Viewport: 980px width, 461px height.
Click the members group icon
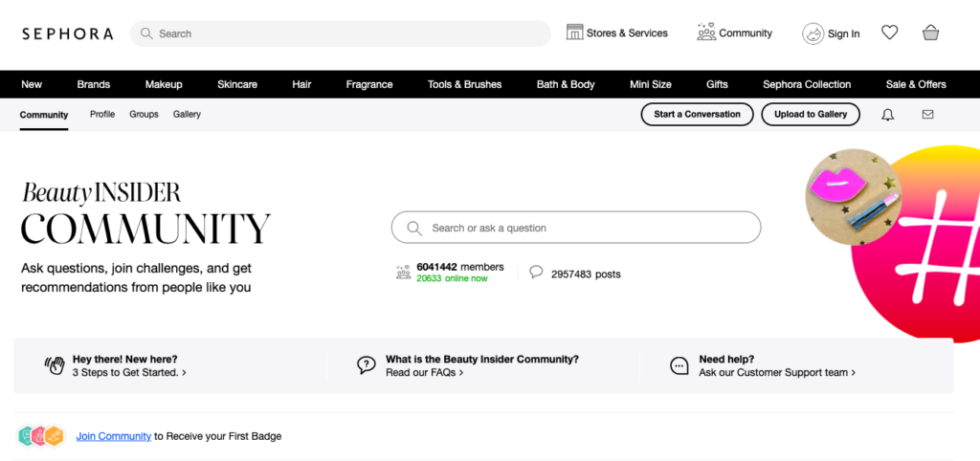click(404, 272)
